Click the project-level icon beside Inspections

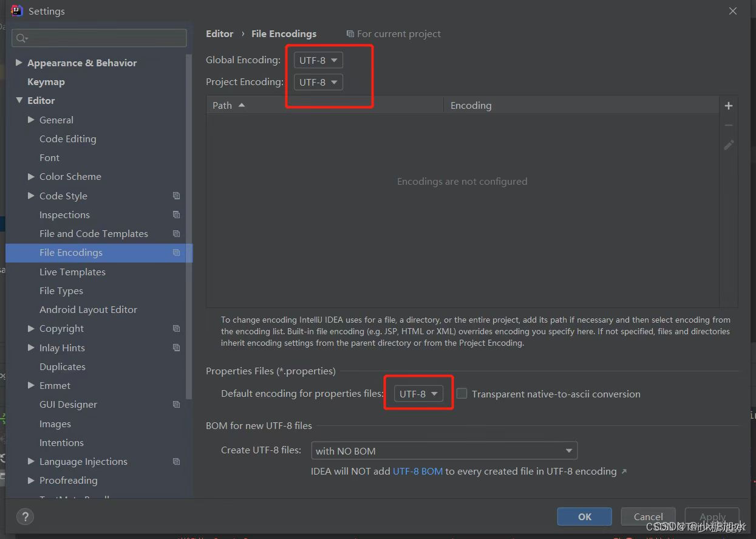(x=176, y=215)
